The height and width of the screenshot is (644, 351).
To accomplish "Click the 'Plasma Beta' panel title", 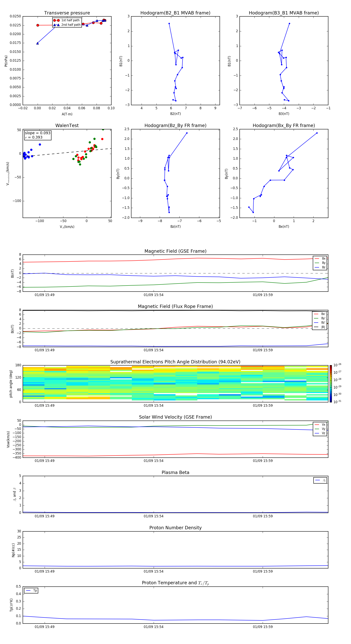I will 175,472.
